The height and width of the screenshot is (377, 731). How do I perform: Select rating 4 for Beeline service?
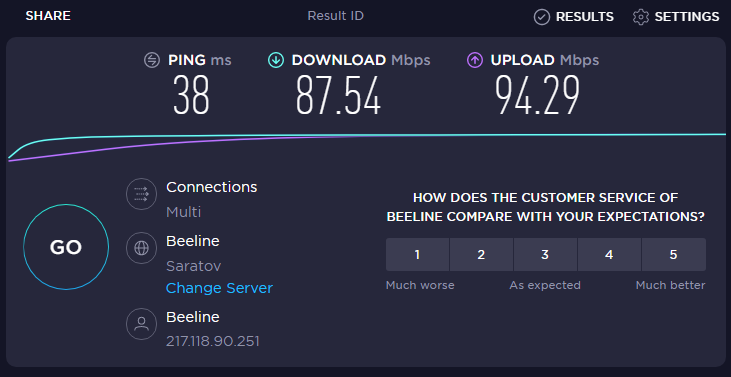pos(609,254)
